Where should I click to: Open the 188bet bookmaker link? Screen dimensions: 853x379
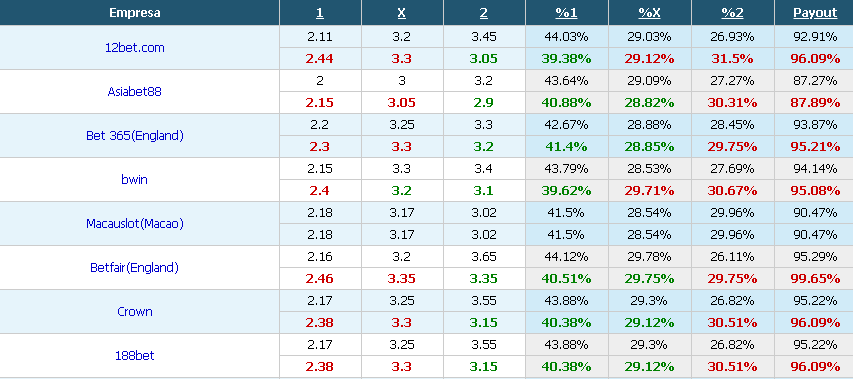coord(134,356)
